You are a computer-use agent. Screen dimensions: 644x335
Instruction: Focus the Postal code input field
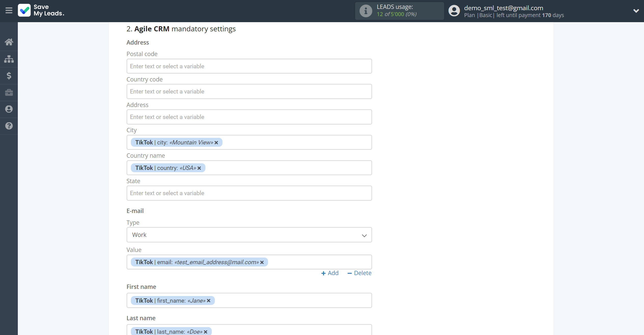pos(249,66)
